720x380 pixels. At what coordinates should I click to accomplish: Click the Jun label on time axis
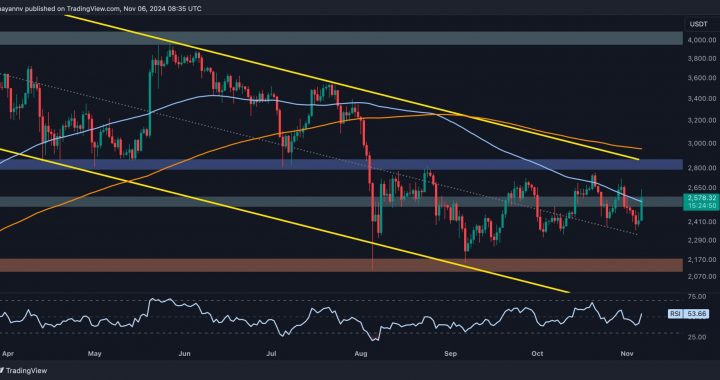(x=184, y=354)
